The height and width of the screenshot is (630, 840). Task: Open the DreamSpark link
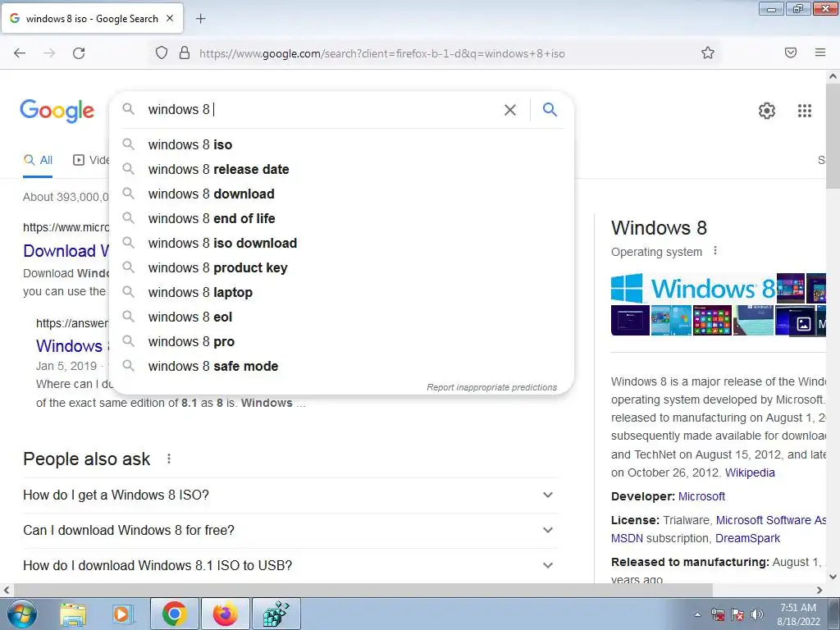(747, 538)
